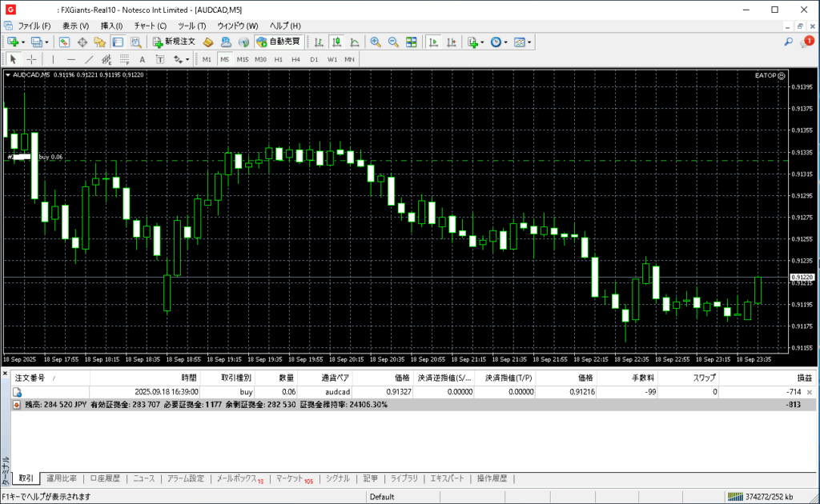The width and height of the screenshot is (820, 504).
Task: Select the horizontal line tool
Action: tap(71, 59)
